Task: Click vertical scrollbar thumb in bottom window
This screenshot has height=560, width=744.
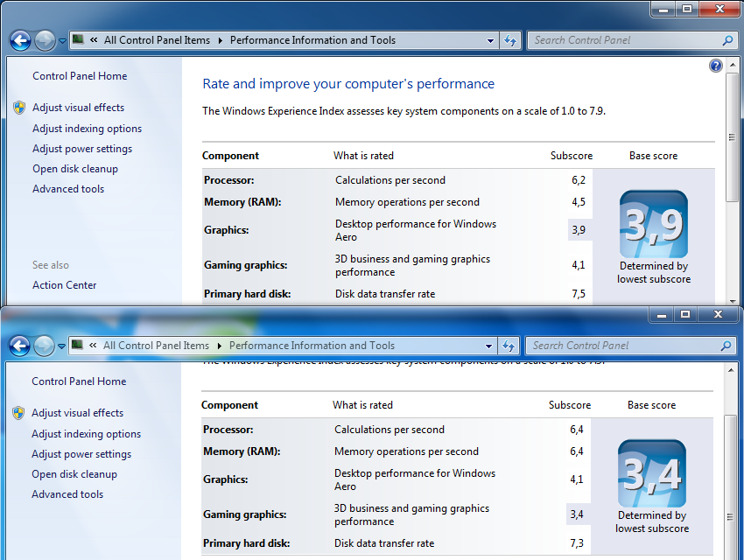Action: tap(731, 487)
